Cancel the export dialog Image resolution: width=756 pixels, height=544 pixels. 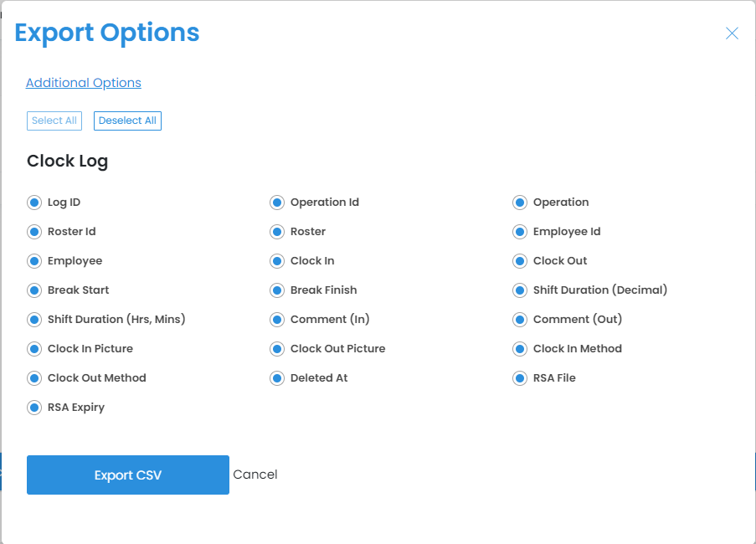(x=255, y=475)
